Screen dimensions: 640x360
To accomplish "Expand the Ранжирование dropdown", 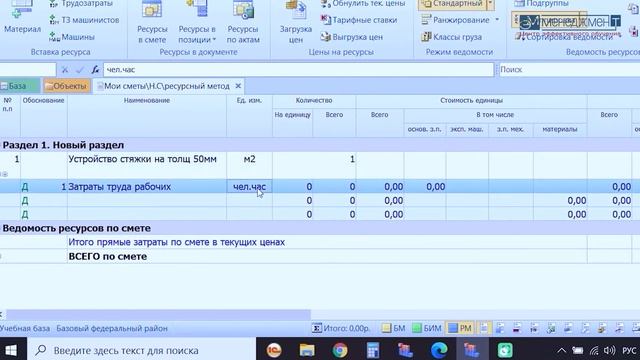I will (497, 20).
